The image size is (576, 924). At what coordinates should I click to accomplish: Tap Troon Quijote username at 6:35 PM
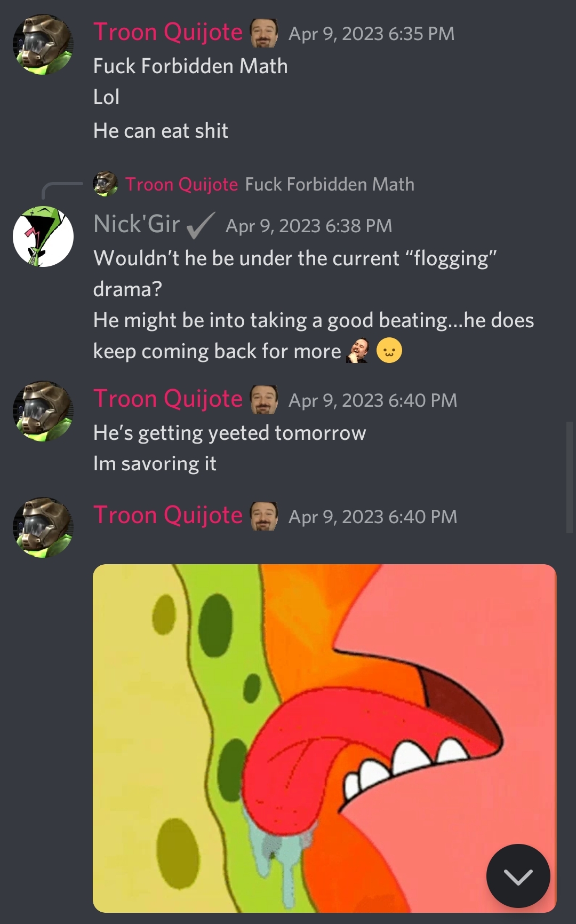click(x=168, y=32)
